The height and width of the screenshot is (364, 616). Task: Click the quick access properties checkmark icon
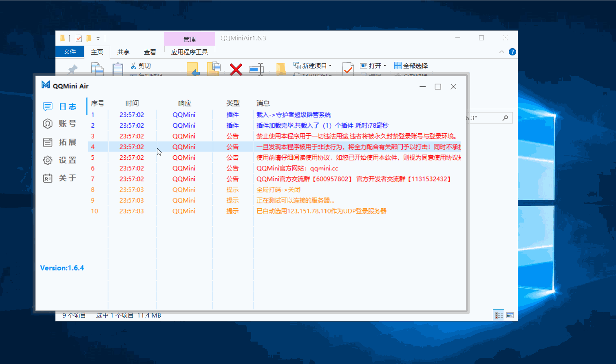click(79, 38)
